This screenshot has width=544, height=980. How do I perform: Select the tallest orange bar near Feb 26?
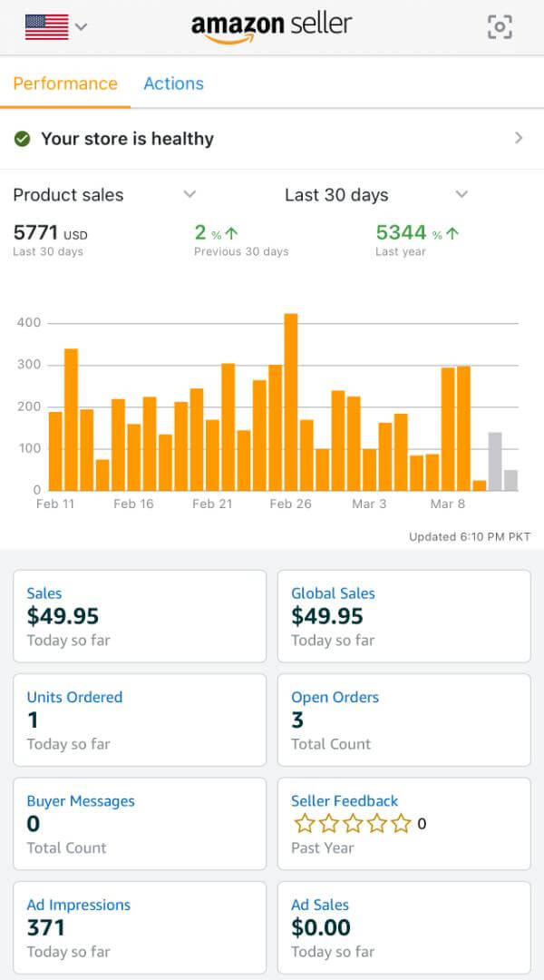point(291,402)
